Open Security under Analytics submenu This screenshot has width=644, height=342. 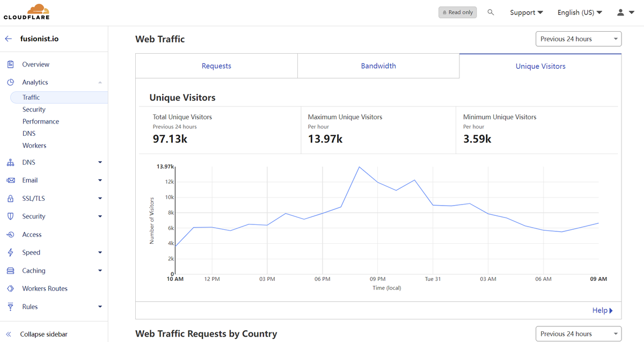[x=34, y=110]
